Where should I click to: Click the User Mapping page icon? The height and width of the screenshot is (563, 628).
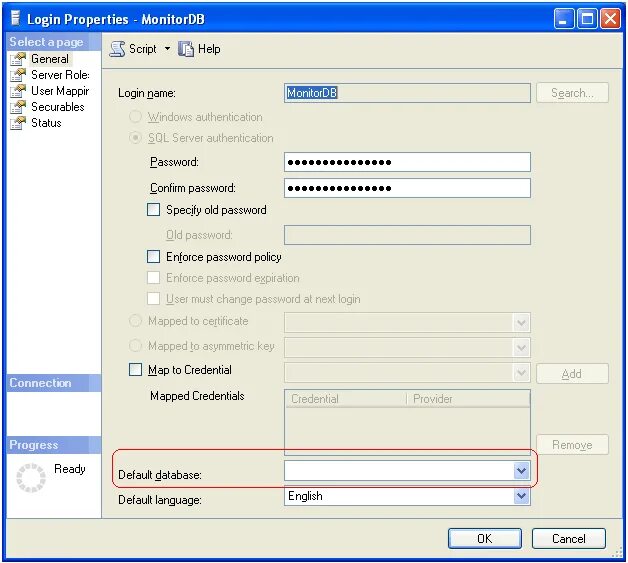click(x=18, y=91)
